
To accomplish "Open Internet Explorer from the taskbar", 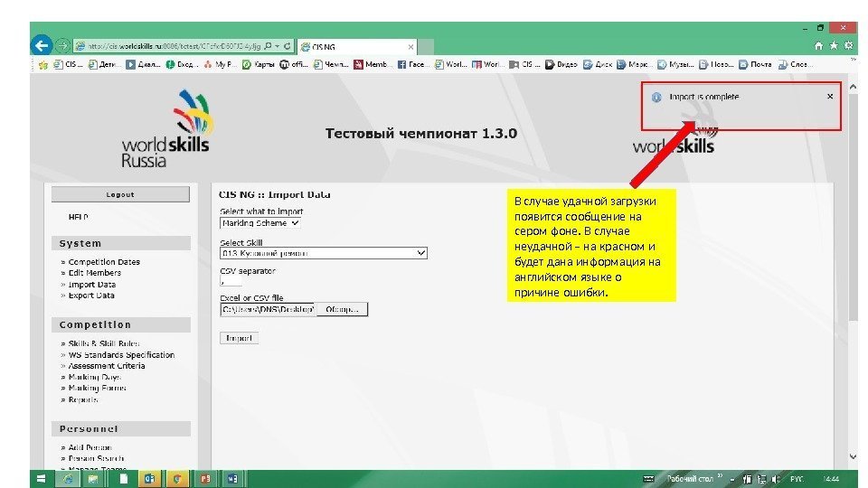I will click(68, 479).
